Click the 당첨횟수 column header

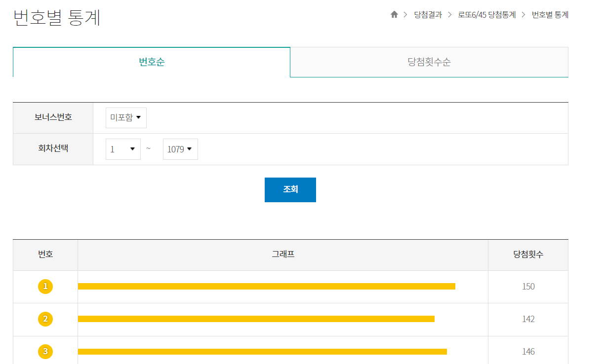pyautogui.click(x=528, y=255)
